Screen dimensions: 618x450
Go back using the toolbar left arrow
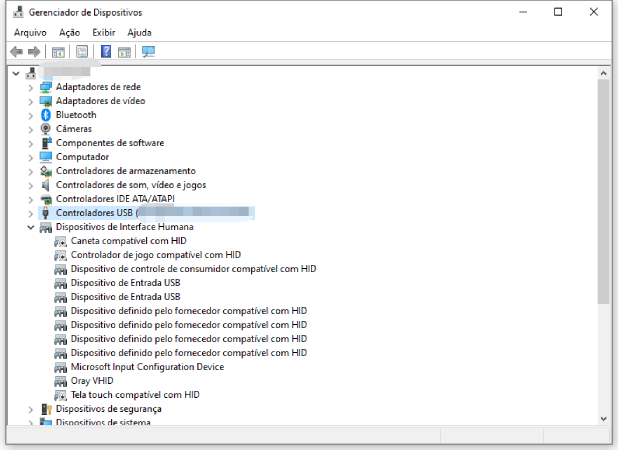click(x=17, y=52)
